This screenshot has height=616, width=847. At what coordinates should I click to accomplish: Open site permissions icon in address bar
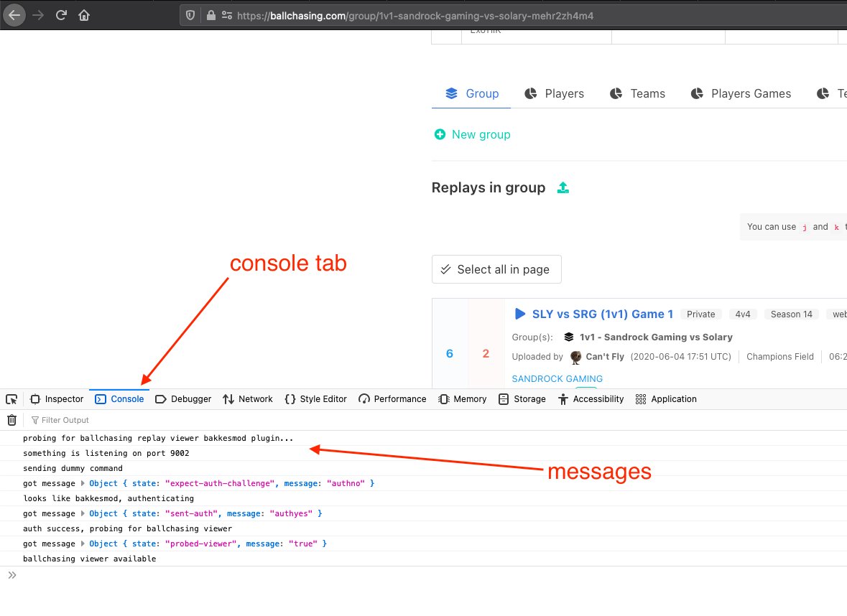[227, 16]
